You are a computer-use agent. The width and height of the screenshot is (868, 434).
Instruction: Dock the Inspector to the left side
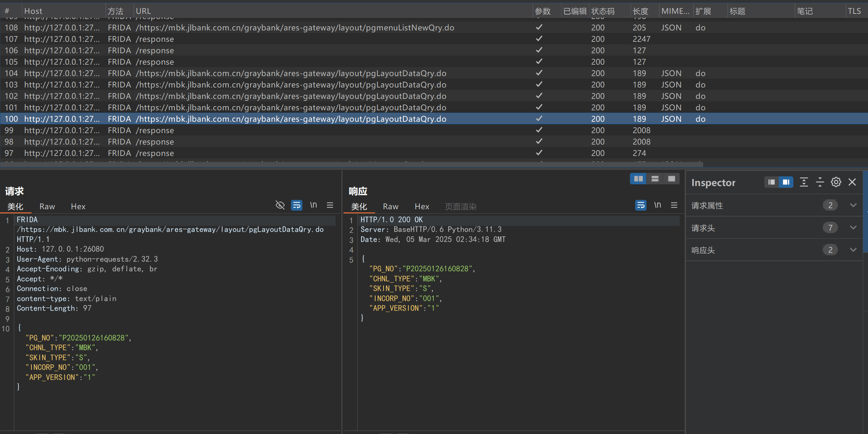tap(771, 182)
